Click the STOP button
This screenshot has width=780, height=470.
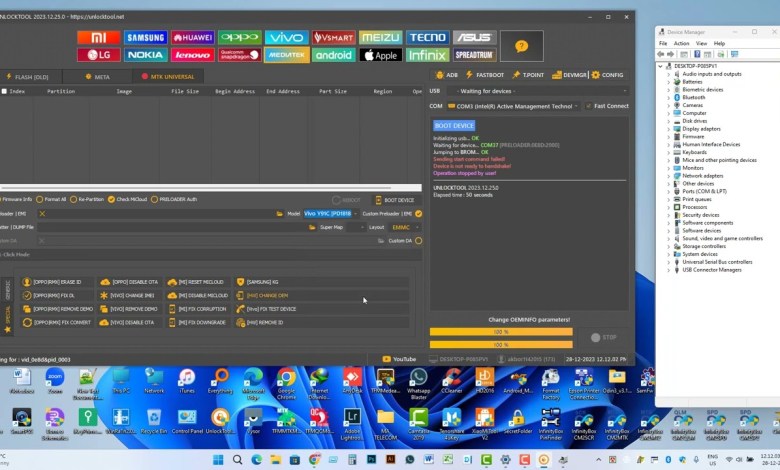point(603,337)
